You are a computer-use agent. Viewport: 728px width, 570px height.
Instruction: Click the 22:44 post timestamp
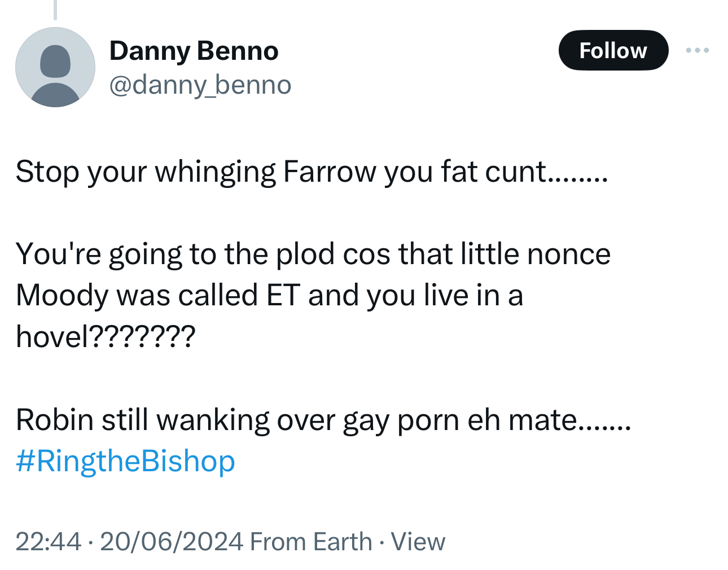tap(48, 542)
